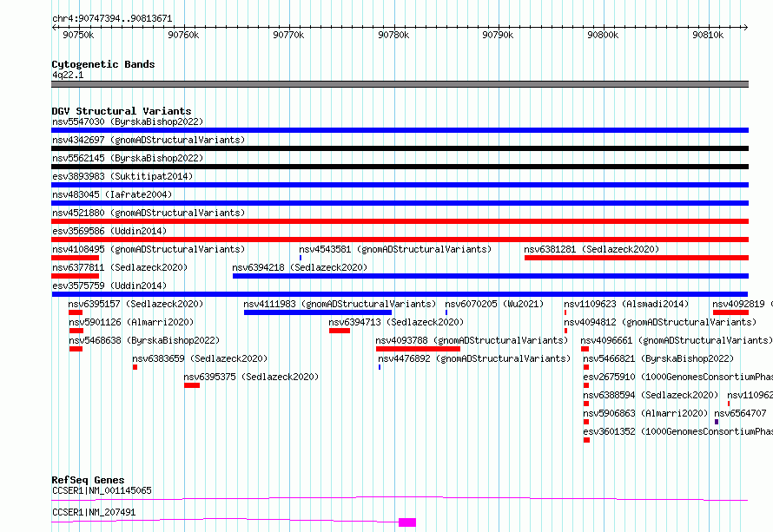
Task: Open esv3569586 (Uddin2014) variant
Action: [109, 231]
